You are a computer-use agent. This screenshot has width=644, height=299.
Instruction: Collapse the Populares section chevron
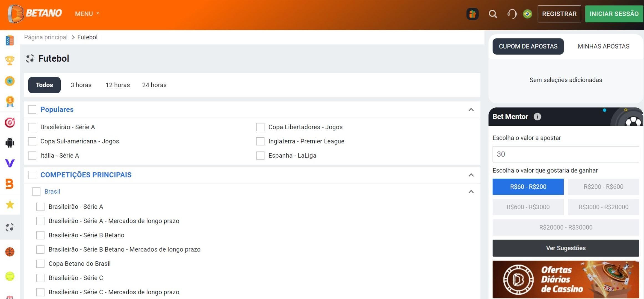coord(471,110)
